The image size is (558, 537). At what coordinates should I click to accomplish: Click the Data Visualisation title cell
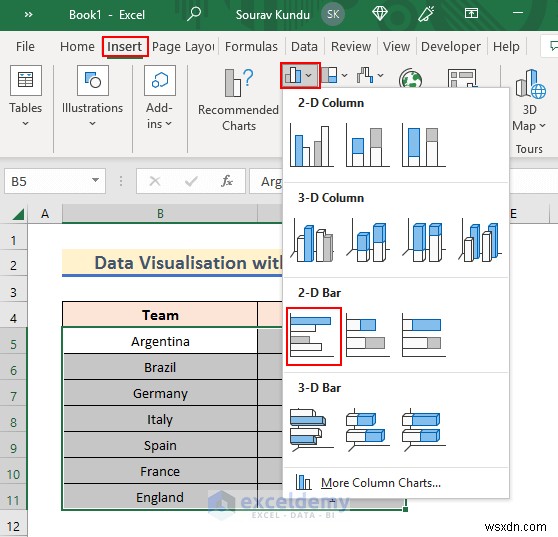pyautogui.click(x=173, y=263)
